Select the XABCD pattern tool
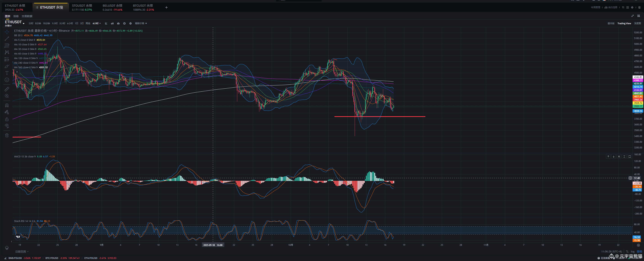This screenshot has width=644, height=261. tap(7, 52)
